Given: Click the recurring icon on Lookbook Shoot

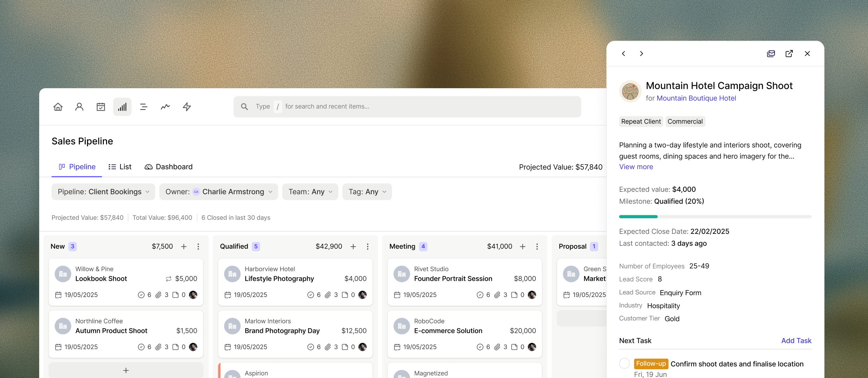Looking at the screenshot, I should coord(169,279).
